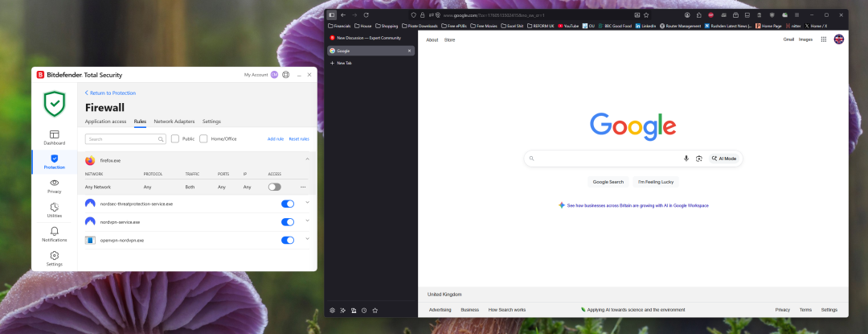Select New Discussion Expert Community tab
The image size is (868, 334).
pyautogui.click(x=371, y=38)
